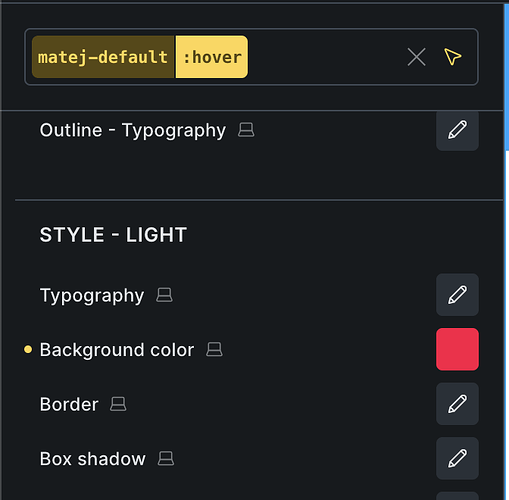Click the device icon next to Typography

[x=164, y=295]
